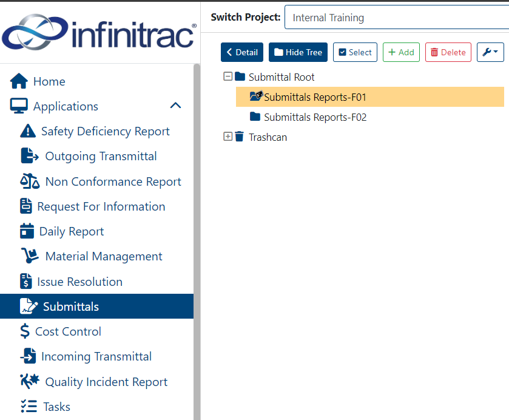This screenshot has width=509, height=420.
Task: Click the Trashcan bin icon in tree
Action: [239, 137]
